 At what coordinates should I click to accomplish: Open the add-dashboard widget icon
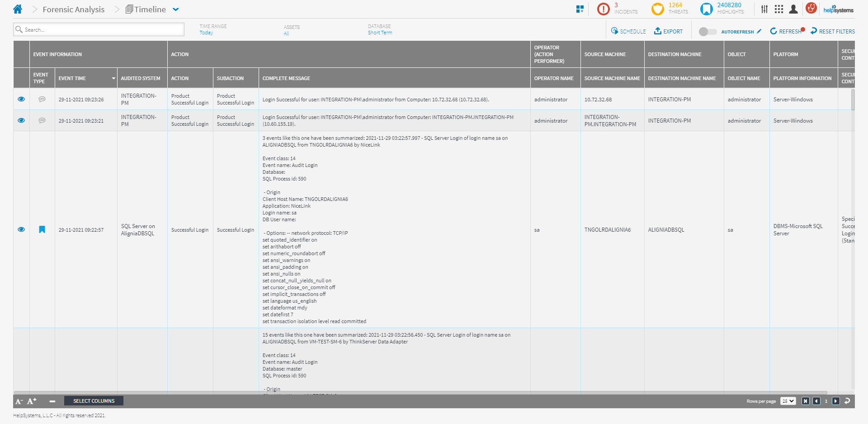[580, 9]
